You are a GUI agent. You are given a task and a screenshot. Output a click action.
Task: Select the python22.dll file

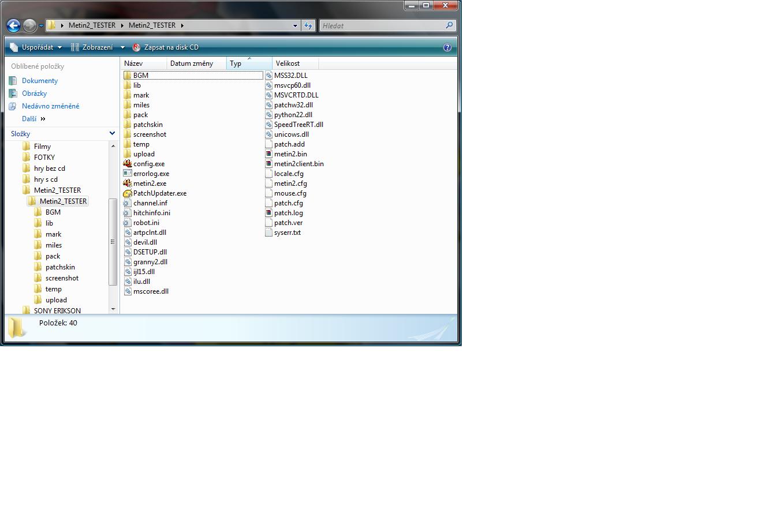pyautogui.click(x=293, y=115)
